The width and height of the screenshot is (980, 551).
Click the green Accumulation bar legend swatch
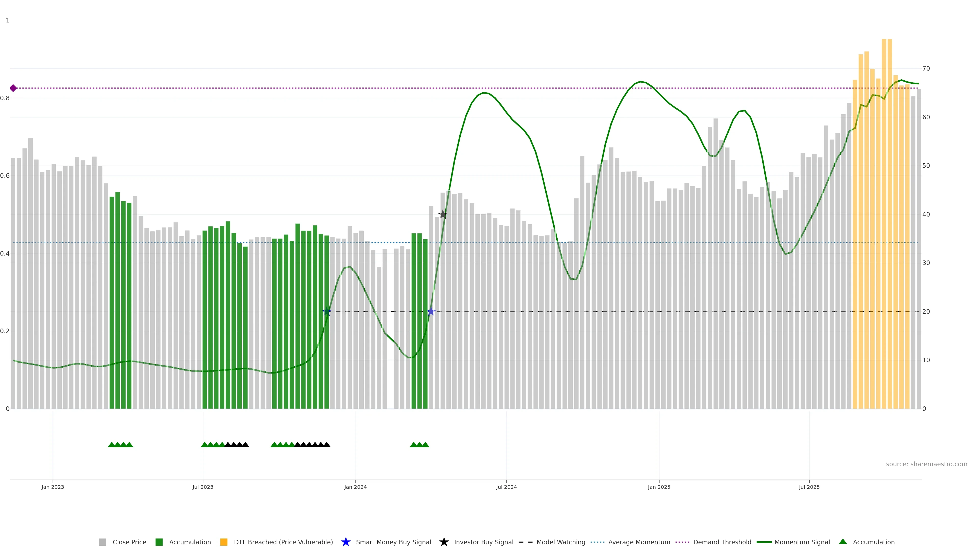(x=159, y=542)
